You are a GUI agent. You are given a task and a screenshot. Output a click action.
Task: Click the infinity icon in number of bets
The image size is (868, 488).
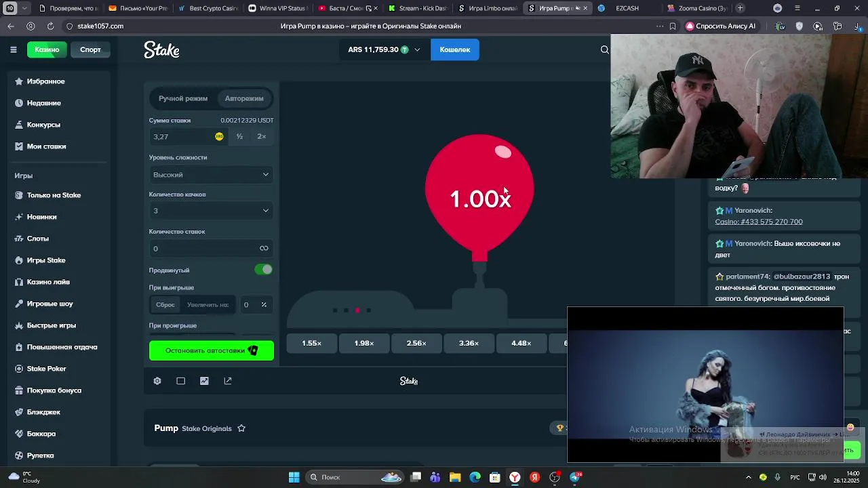[264, 248]
